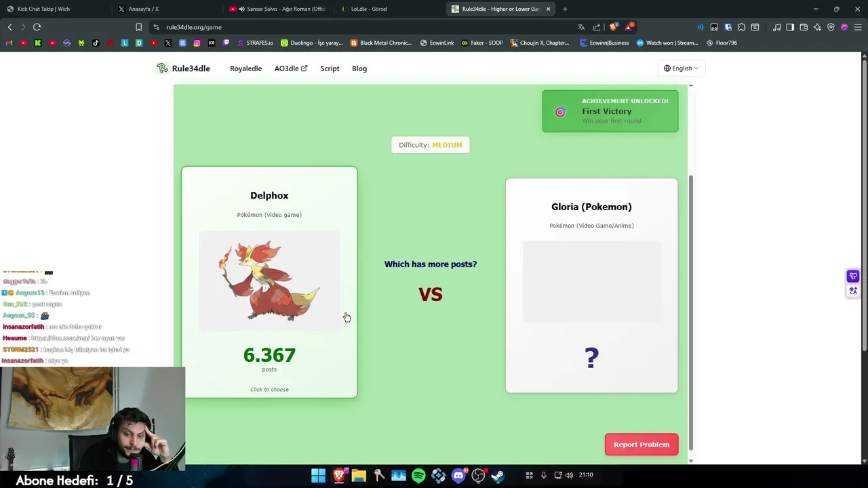Open Spotify from the taskbar

point(418,475)
